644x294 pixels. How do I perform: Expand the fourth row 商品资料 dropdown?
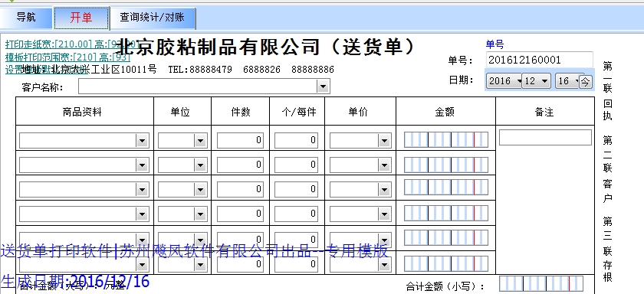coord(142,214)
